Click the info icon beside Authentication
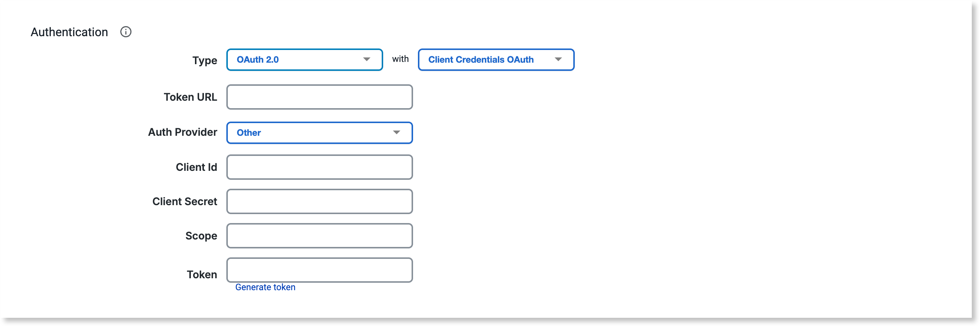The height and width of the screenshot is (326, 980). (x=125, y=32)
